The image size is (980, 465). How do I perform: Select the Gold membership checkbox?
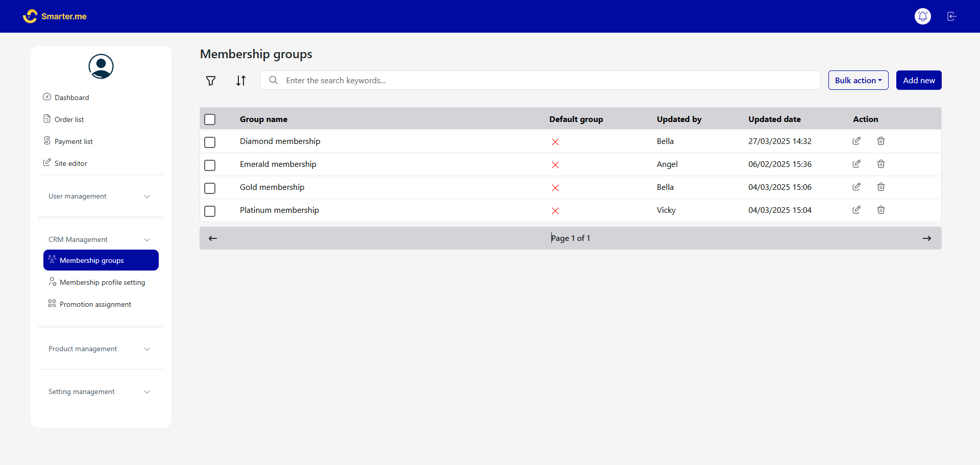(210, 188)
